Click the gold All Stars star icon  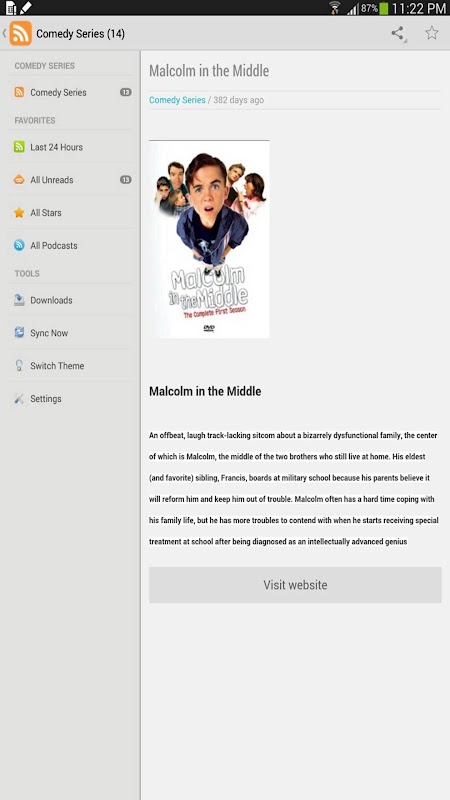19,213
